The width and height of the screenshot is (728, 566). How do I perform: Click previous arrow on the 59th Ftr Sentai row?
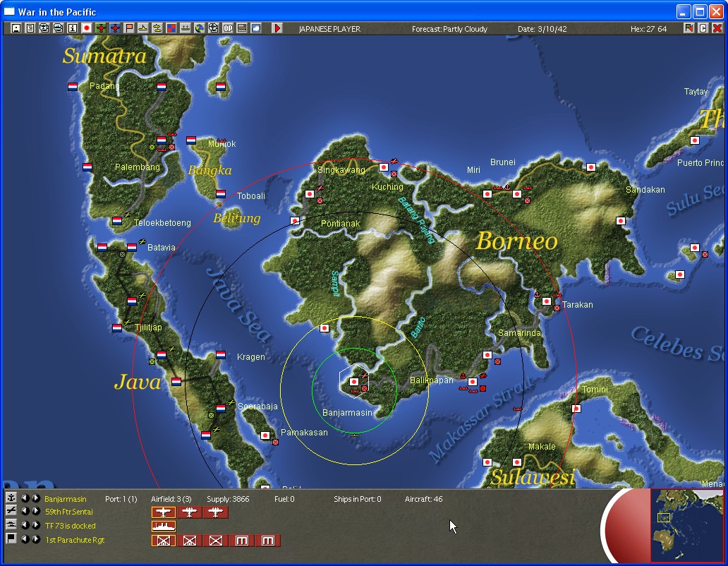point(25,511)
